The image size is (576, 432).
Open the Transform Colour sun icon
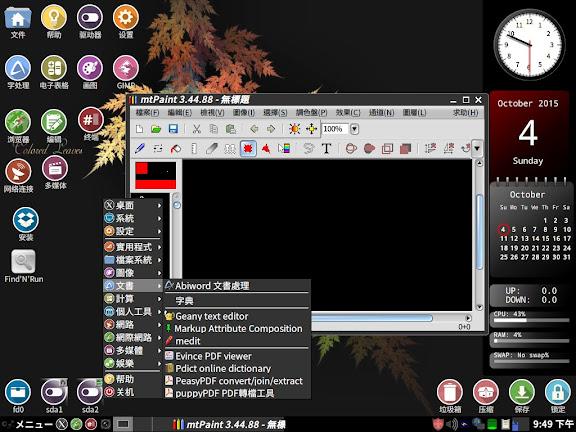294,129
